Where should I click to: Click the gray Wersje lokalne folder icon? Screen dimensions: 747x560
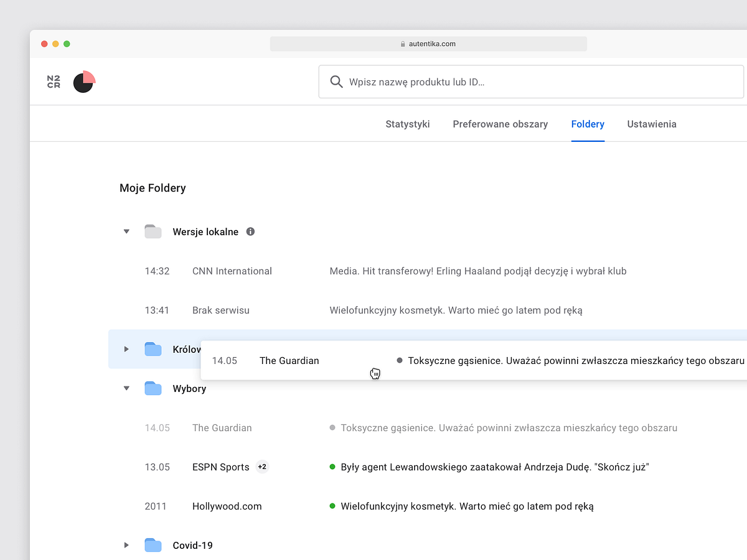coord(153,231)
